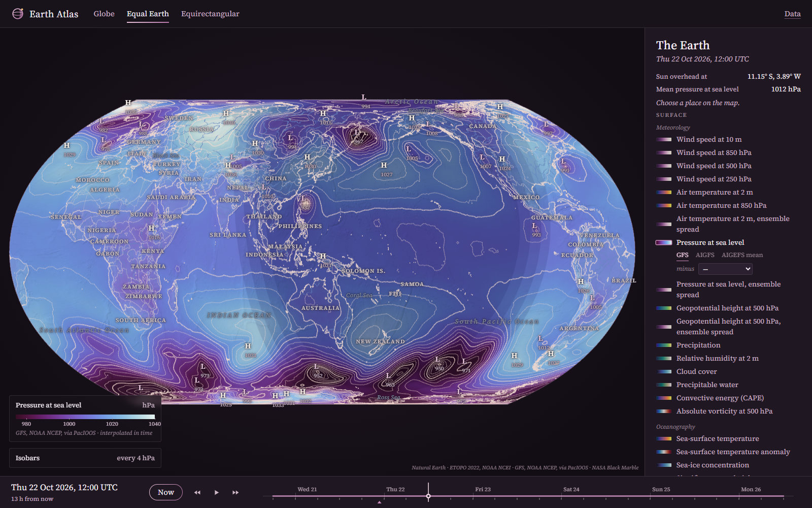
Task: Select the Wind speed at 10 m layer swatch
Action: click(x=664, y=139)
